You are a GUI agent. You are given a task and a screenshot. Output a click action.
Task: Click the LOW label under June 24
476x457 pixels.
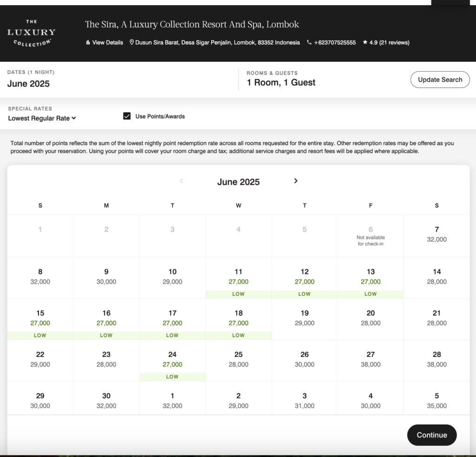point(172,377)
